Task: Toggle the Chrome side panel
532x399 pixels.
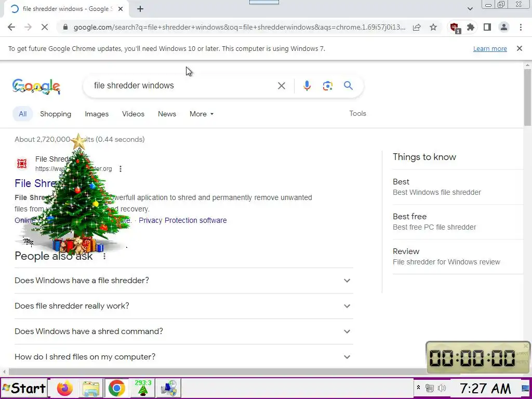Action: click(x=487, y=27)
